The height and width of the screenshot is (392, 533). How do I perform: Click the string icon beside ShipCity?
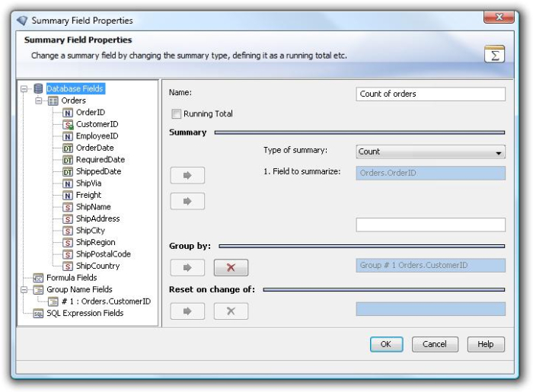click(x=68, y=231)
